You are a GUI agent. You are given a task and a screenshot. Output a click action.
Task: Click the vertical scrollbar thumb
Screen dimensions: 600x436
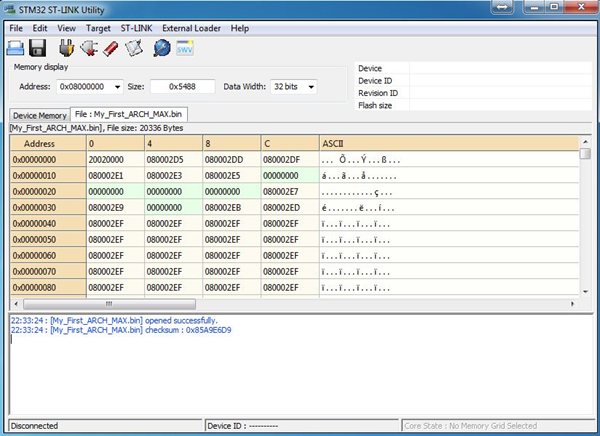585,153
